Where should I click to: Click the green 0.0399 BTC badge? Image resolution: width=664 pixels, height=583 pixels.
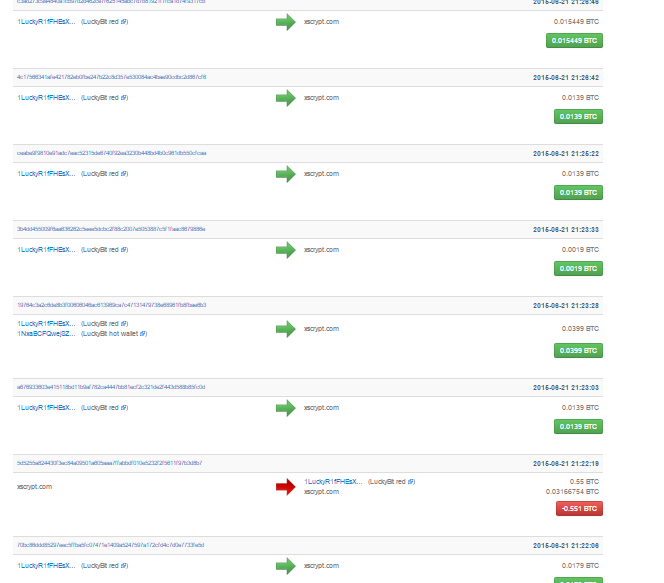pyautogui.click(x=578, y=351)
